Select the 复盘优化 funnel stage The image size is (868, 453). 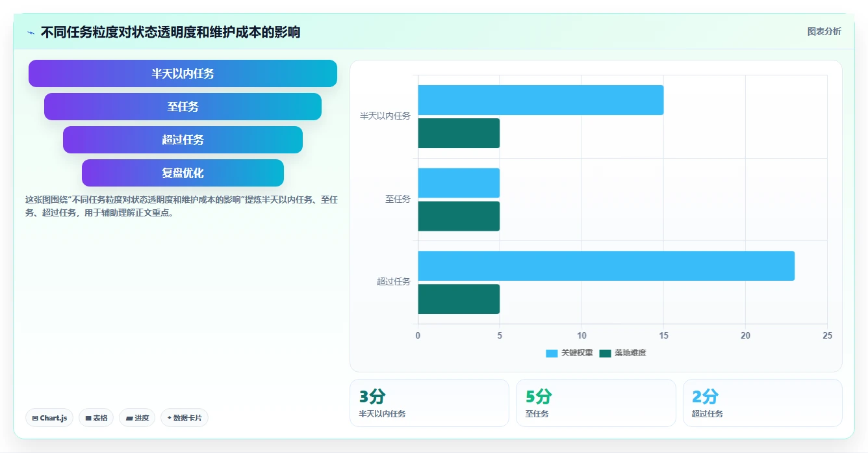click(x=183, y=173)
